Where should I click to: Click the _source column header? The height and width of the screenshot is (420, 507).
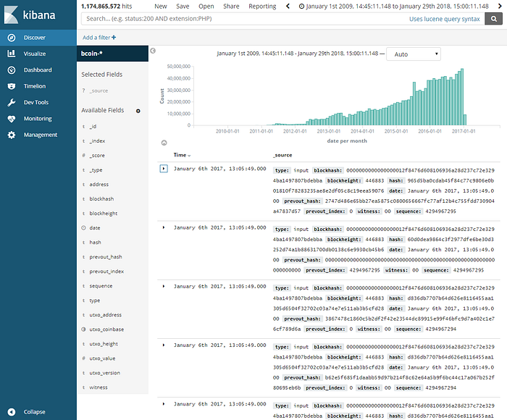[x=282, y=155]
